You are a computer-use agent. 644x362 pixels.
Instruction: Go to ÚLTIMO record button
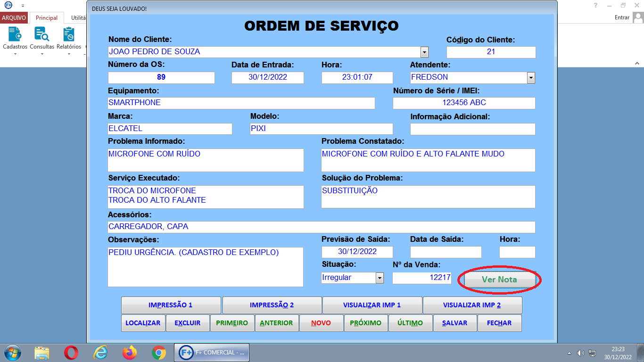click(410, 323)
